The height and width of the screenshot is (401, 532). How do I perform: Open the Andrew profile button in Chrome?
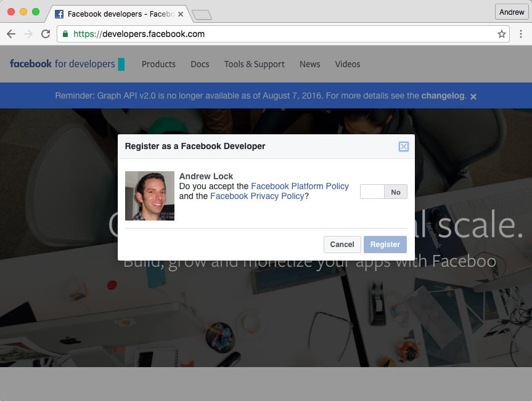(512, 12)
